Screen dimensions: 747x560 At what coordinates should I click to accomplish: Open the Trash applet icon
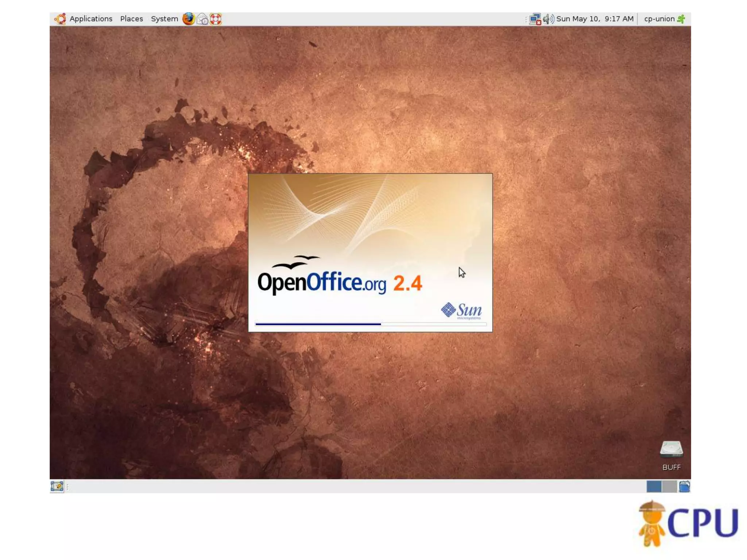(685, 486)
